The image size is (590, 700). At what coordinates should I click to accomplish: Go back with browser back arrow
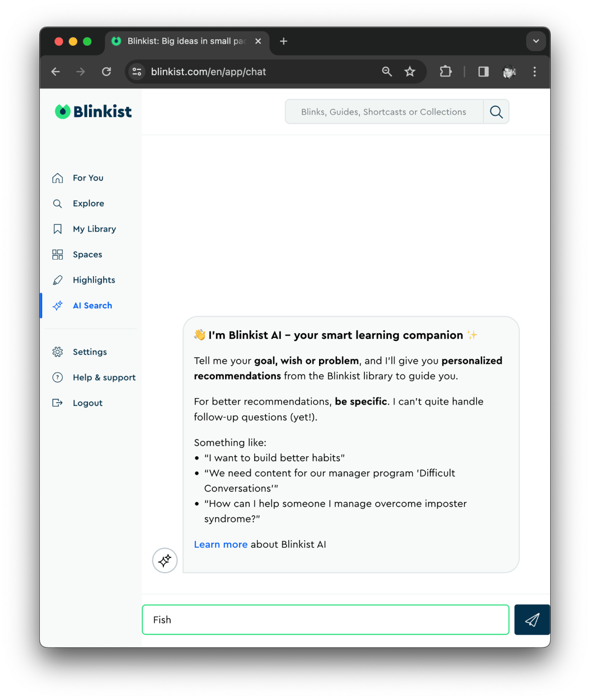(56, 72)
